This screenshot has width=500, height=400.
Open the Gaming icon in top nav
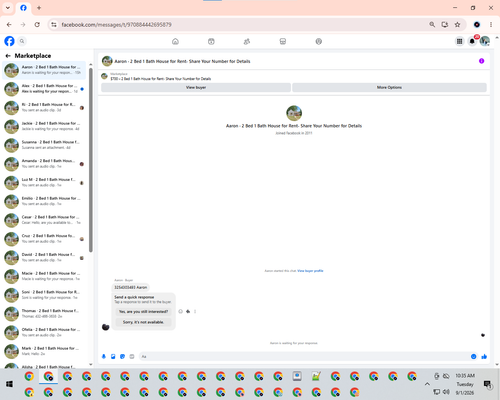pyautogui.click(x=319, y=41)
